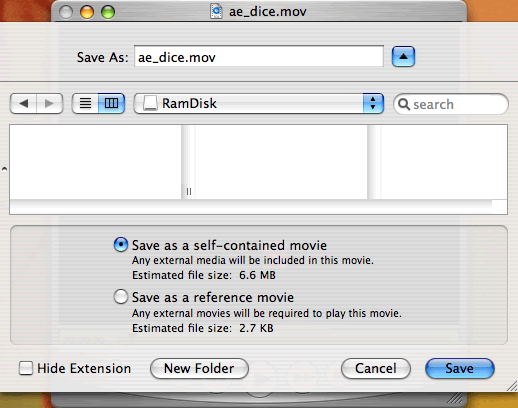Switch to list view

coord(85,103)
